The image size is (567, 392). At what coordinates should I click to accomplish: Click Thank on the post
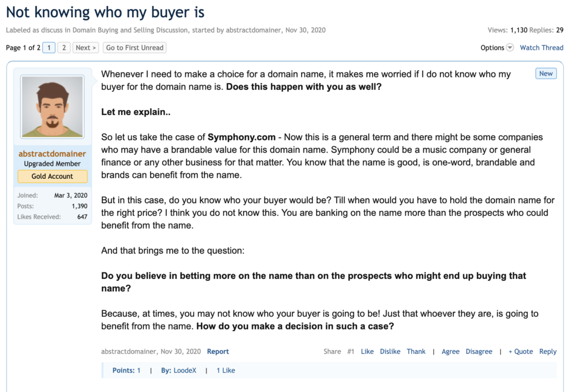click(x=416, y=352)
